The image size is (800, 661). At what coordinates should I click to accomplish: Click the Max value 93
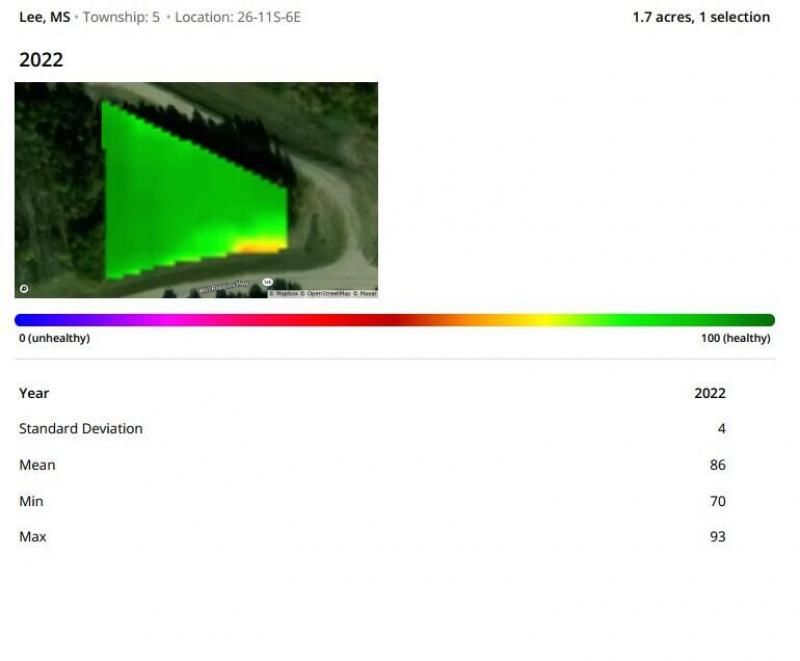point(718,537)
